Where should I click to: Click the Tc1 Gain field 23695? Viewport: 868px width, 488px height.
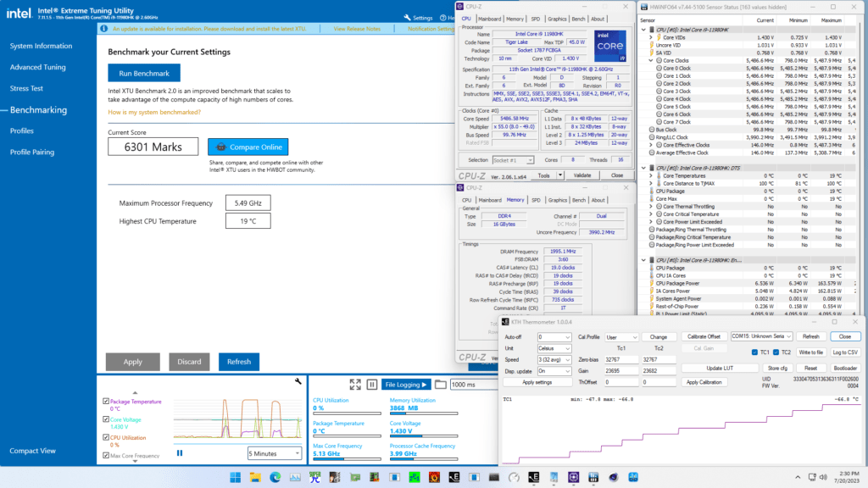point(620,371)
